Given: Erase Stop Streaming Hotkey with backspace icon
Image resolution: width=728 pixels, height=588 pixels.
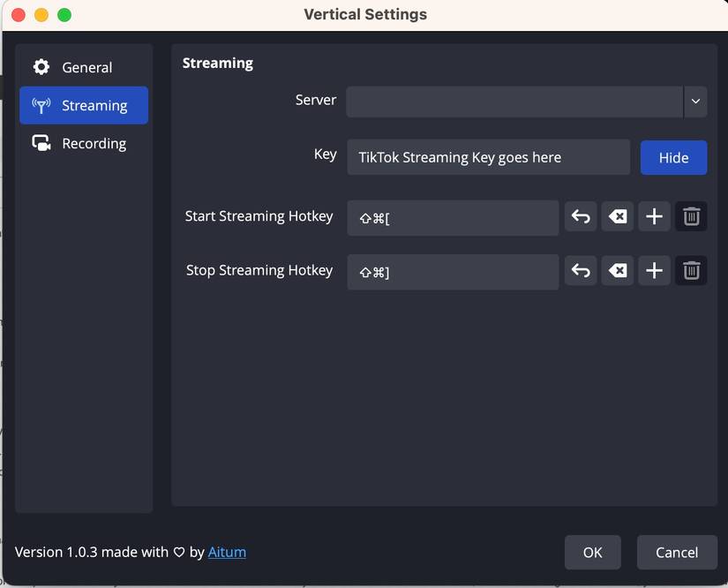Looking at the screenshot, I should click(617, 271).
